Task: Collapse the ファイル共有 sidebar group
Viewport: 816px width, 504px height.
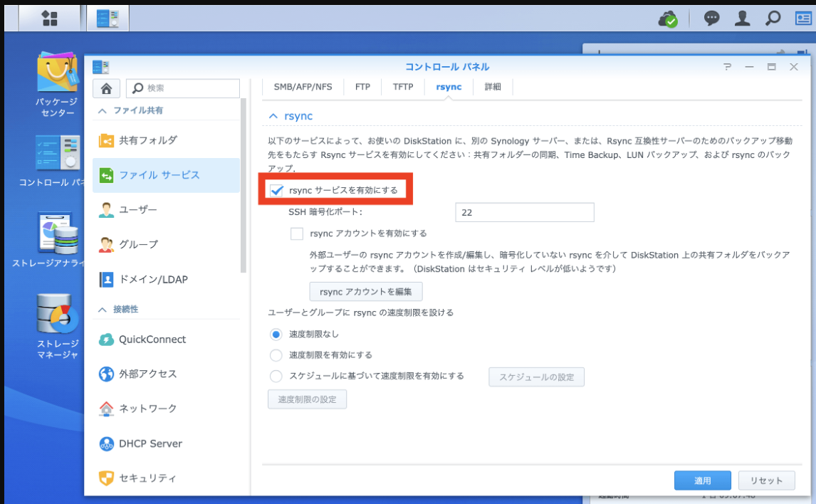Action: 103,111
